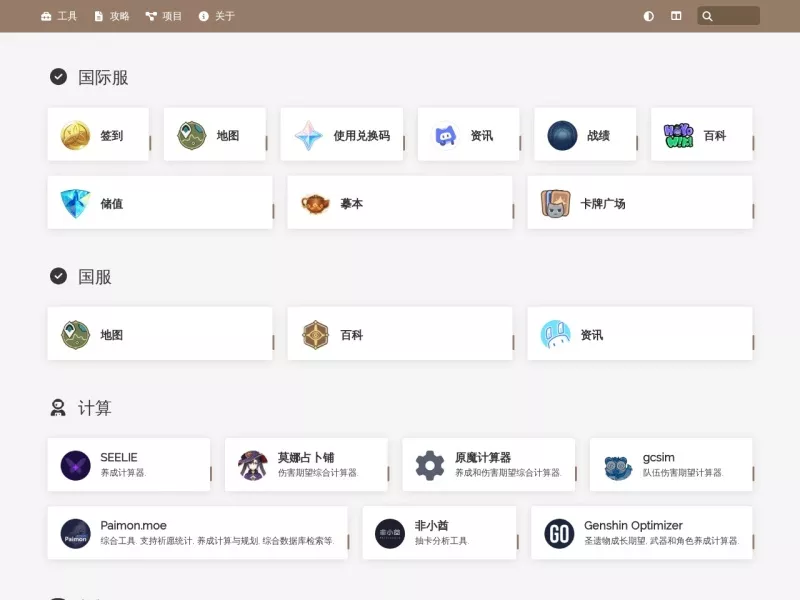Click the monkey-face 摹本 icon

pos(315,204)
